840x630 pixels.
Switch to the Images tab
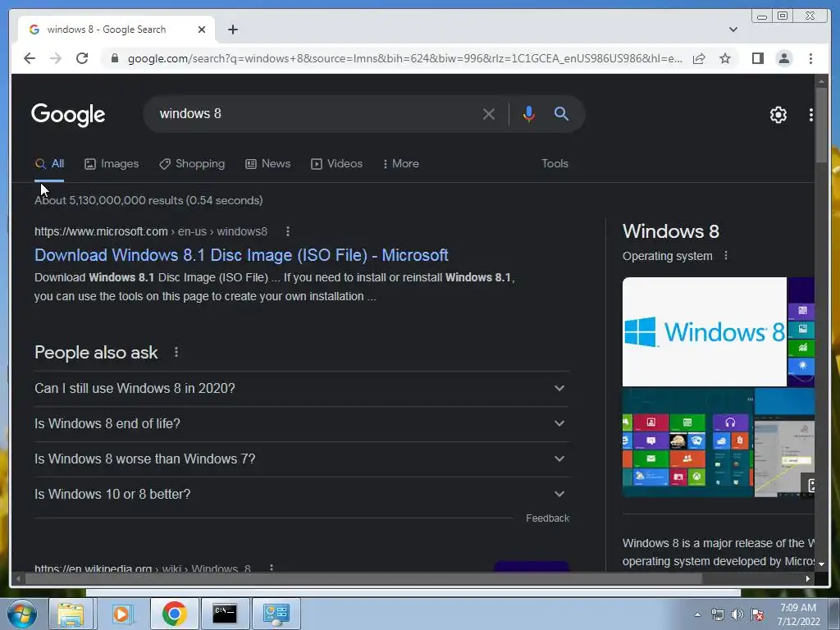tap(112, 164)
